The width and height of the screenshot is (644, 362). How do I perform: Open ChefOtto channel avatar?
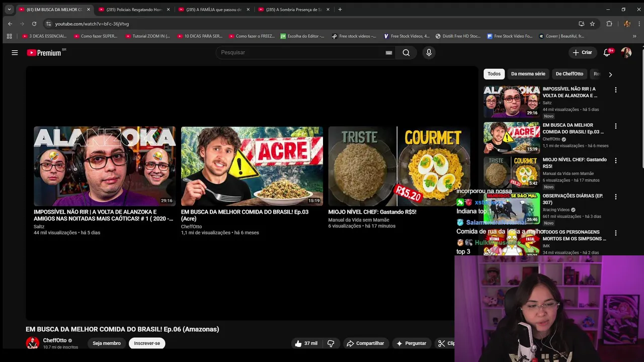click(33, 343)
